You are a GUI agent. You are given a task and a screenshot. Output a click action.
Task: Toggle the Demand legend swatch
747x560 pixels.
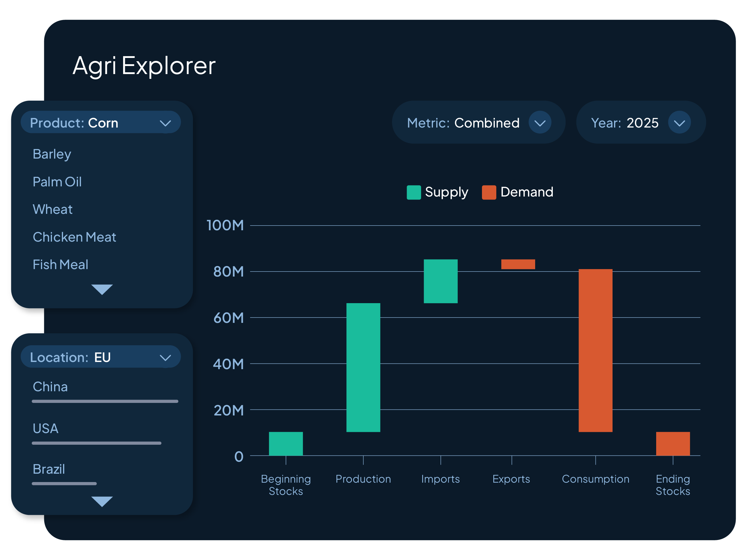[x=489, y=192]
